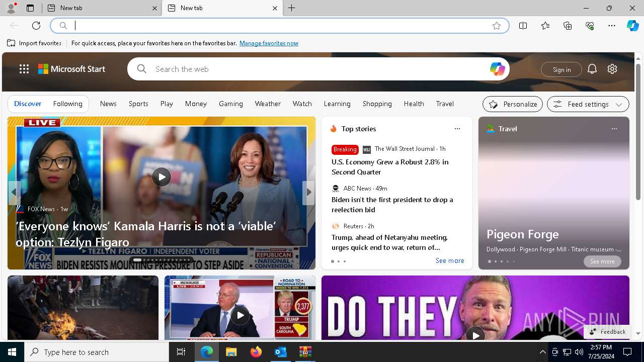Click See more on Travel card
The height and width of the screenshot is (362, 644).
click(x=602, y=261)
